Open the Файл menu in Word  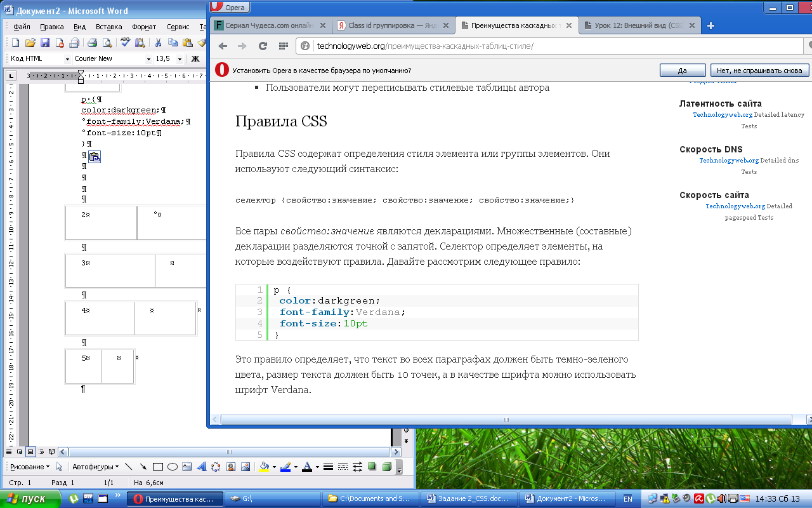[x=22, y=27]
